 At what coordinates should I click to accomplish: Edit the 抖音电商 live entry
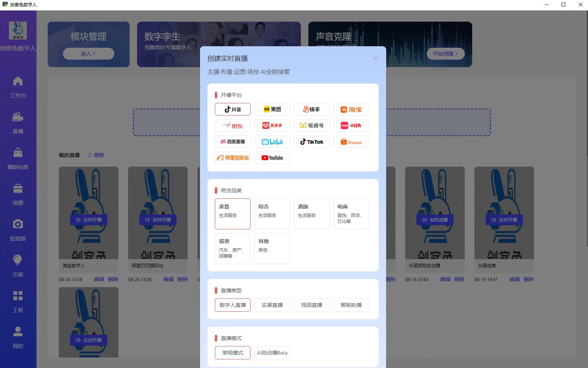tap(515, 279)
